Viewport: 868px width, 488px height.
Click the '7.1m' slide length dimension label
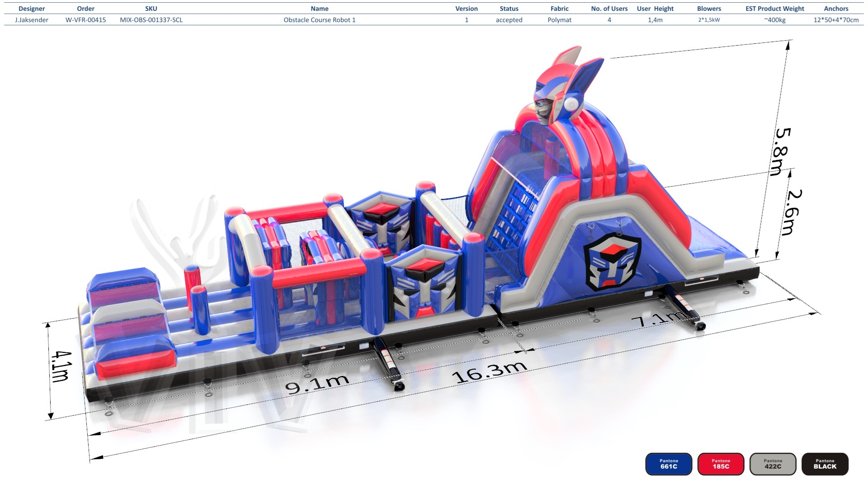click(660, 319)
